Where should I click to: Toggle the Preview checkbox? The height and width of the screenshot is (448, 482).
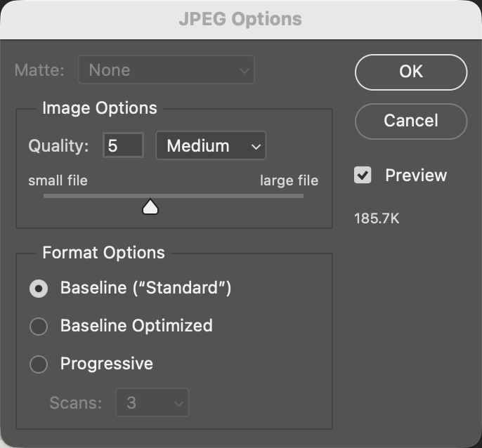tap(363, 175)
